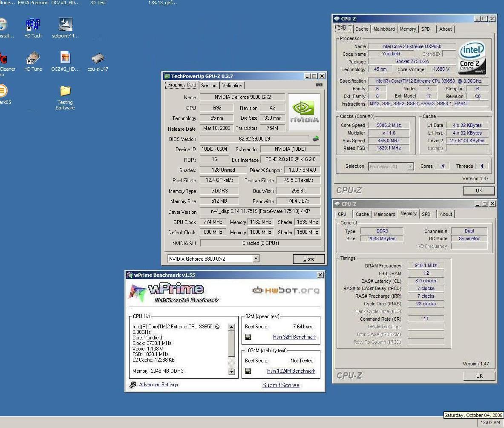The width and height of the screenshot is (504, 428).
Task: Open GPU-Z graphics card selection dropdown
Action: pos(256,259)
